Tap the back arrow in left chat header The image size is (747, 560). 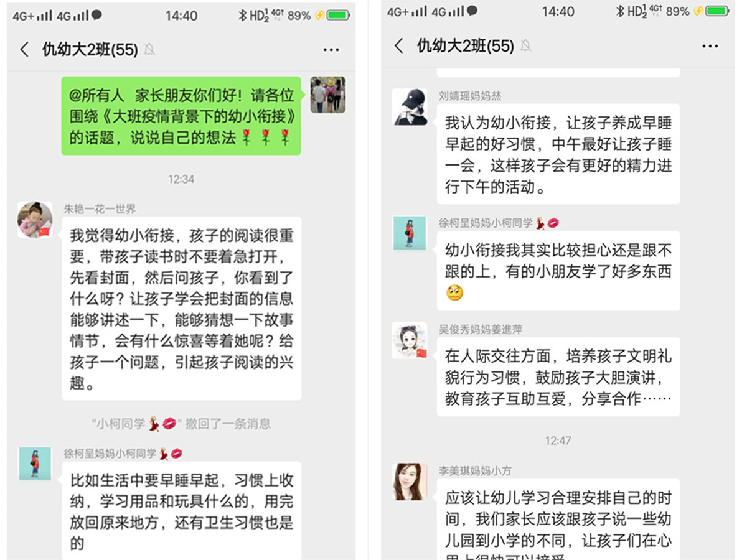coord(24,50)
